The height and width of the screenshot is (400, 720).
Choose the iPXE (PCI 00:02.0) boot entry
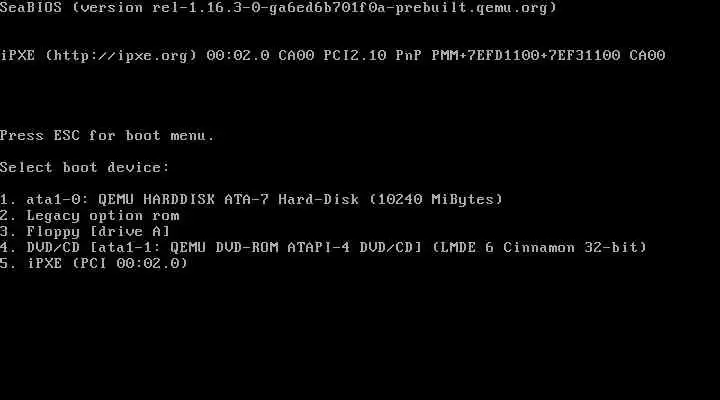94,263
